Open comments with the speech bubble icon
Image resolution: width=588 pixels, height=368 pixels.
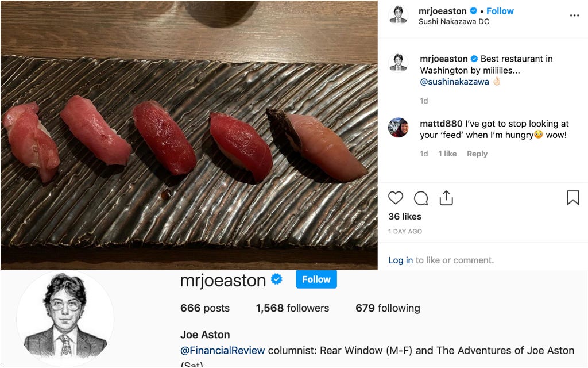pyautogui.click(x=421, y=198)
